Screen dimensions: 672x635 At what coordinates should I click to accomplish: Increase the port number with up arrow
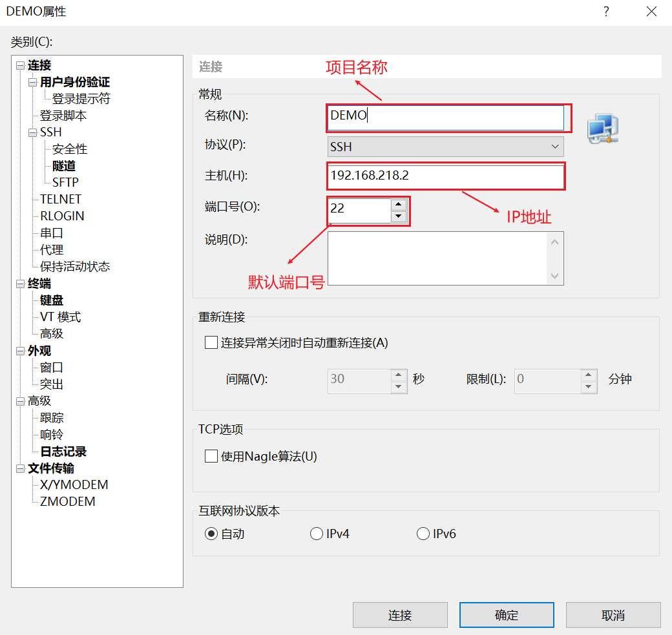399,205
